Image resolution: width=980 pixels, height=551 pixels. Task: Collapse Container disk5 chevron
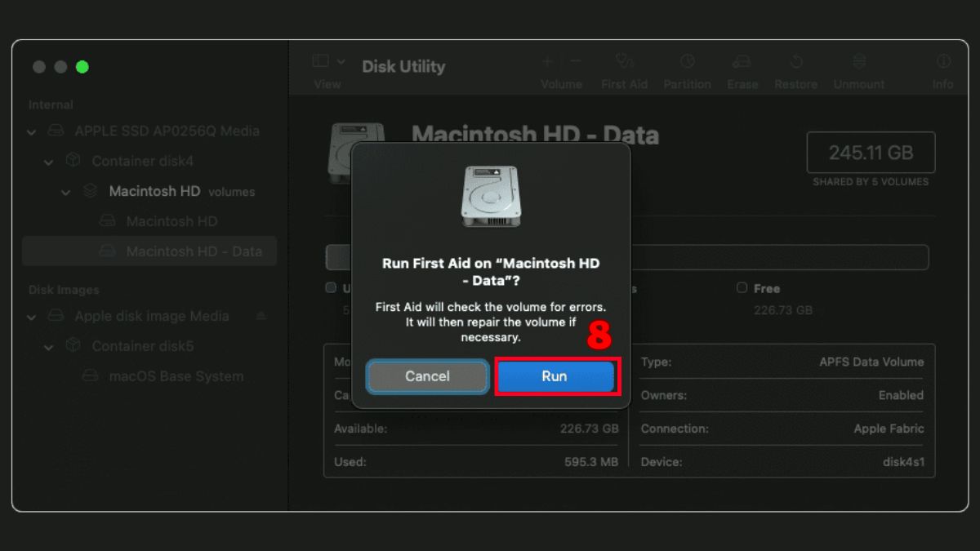click(49, 347)
